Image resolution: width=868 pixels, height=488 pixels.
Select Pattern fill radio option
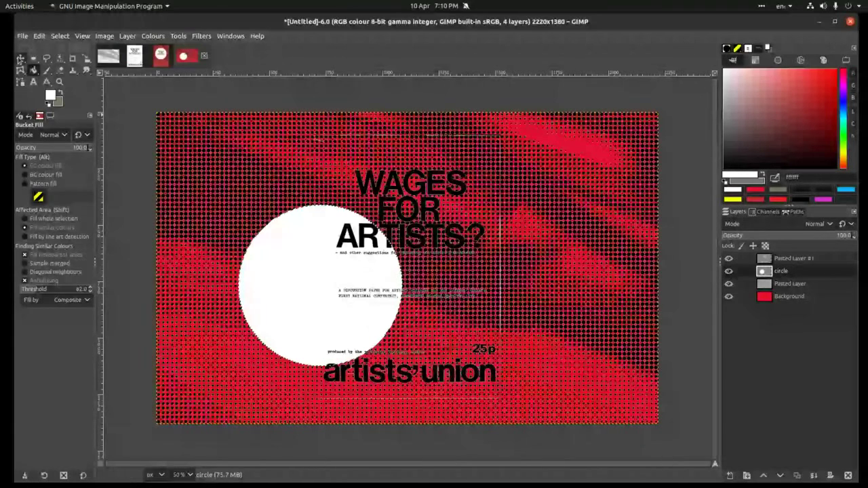[40, 184]
